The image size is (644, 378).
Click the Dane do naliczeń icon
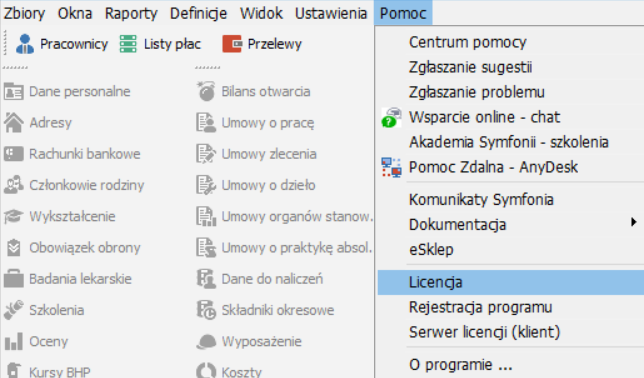[206, 279]
